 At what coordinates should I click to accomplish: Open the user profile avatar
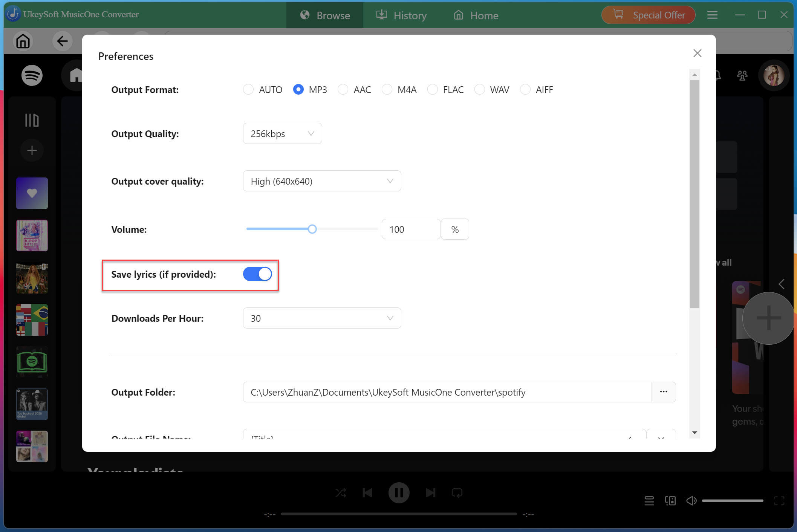point(774,75)
